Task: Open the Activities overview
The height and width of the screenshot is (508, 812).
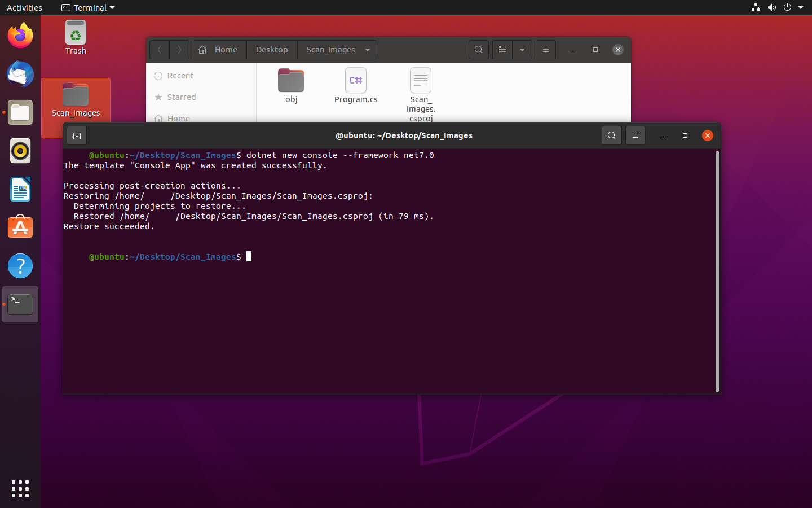Action: point(24,8)
